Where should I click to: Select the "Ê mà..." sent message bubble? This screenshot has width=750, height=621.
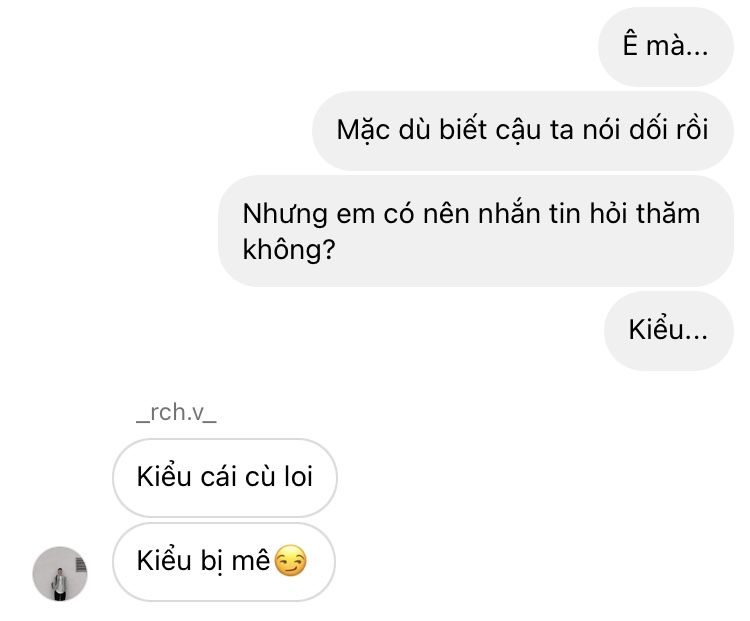[x=665, y=46]
